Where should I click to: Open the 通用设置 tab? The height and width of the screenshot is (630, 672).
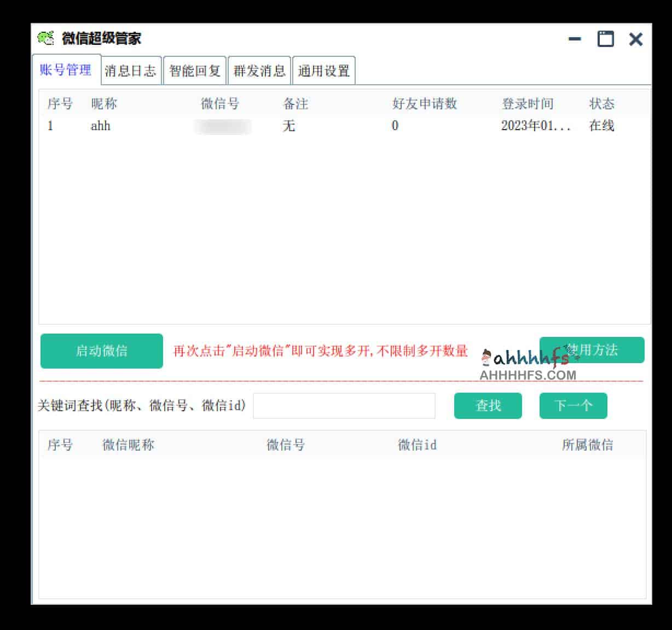point(323,70)
